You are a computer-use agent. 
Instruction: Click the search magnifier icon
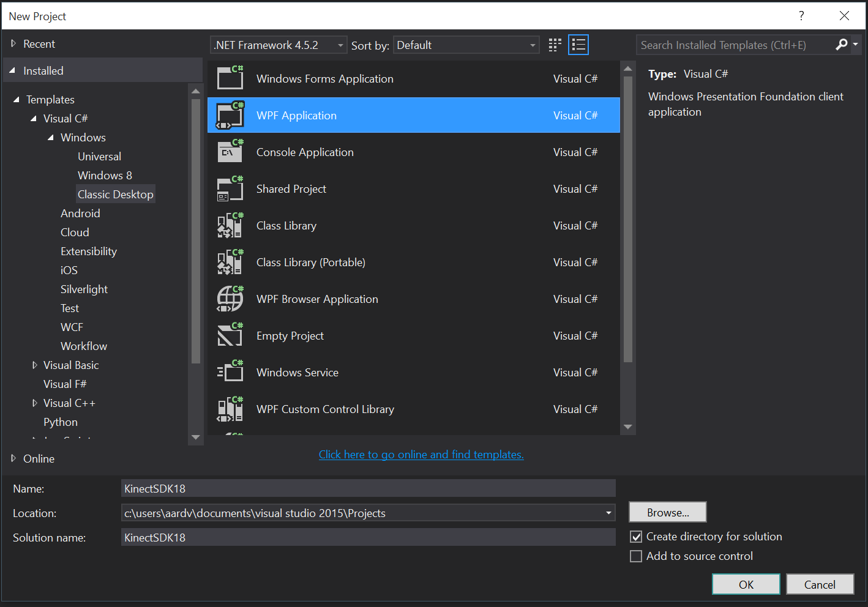[842, 45]
